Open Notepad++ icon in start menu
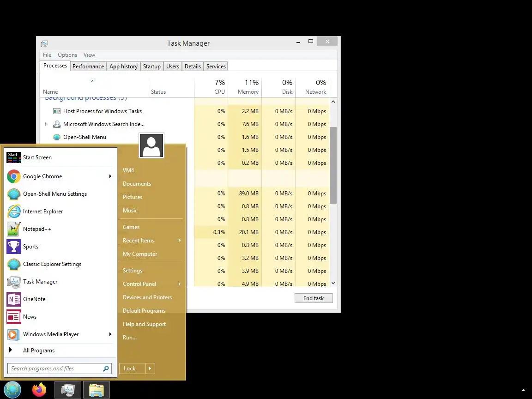This screenshot has width=532, height=399. tap(14, 229)
